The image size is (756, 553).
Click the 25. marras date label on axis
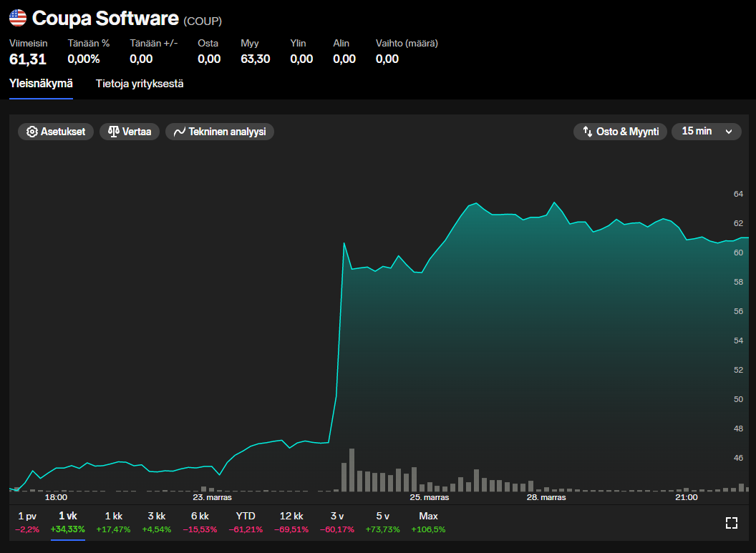[429, 497]
